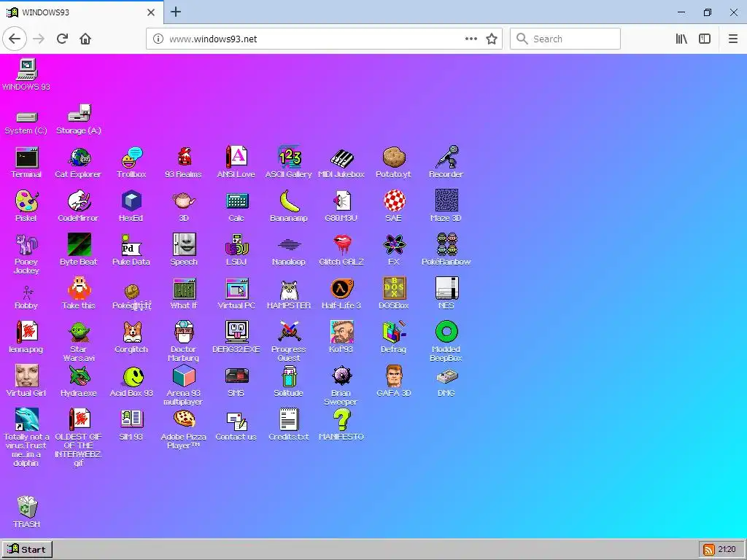Launch Piskel paint palette icon
The image size is (747, 560).
(x=27, y=201)
